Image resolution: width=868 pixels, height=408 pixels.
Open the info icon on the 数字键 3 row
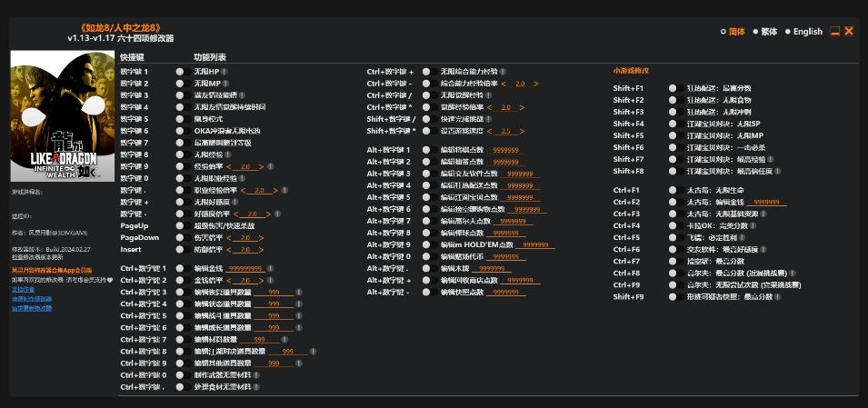[x=242, y=95]
